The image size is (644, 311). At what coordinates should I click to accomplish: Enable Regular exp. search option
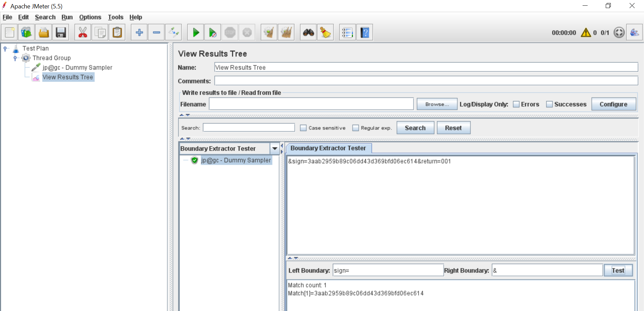tap(355, 128)
